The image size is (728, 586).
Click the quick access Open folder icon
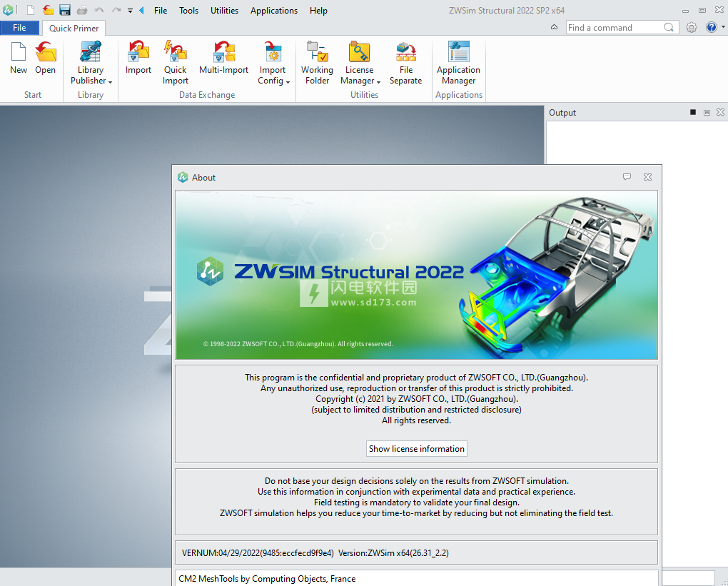(x=48, y=10)
